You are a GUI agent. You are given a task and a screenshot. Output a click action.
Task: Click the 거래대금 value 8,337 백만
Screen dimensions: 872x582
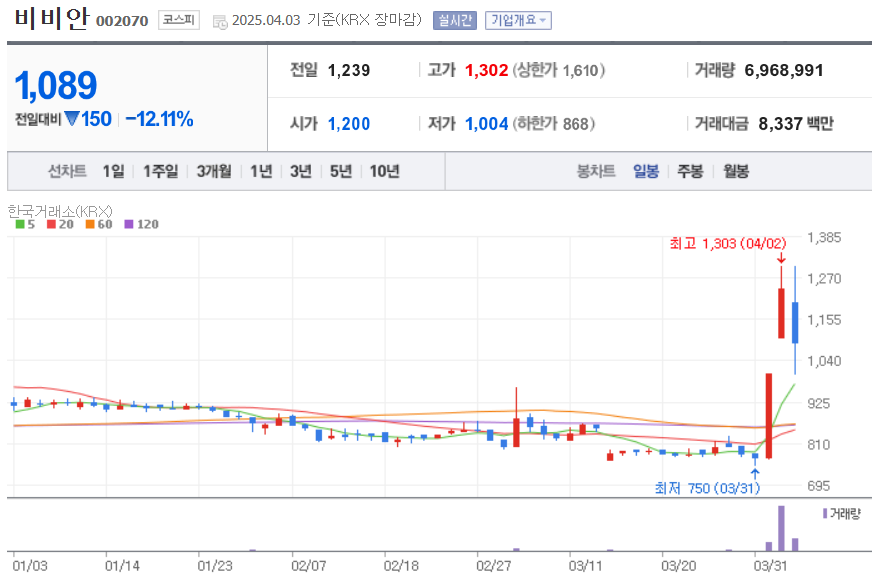pos(796,123)
